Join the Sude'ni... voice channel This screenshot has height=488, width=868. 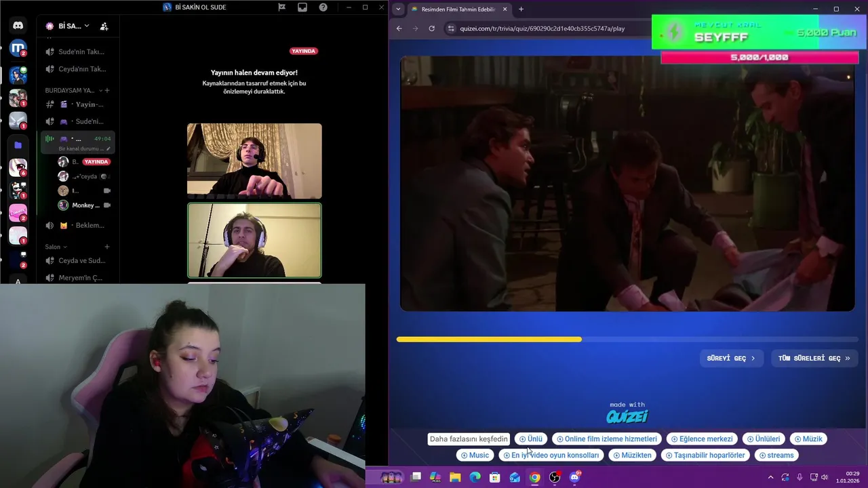78,121
